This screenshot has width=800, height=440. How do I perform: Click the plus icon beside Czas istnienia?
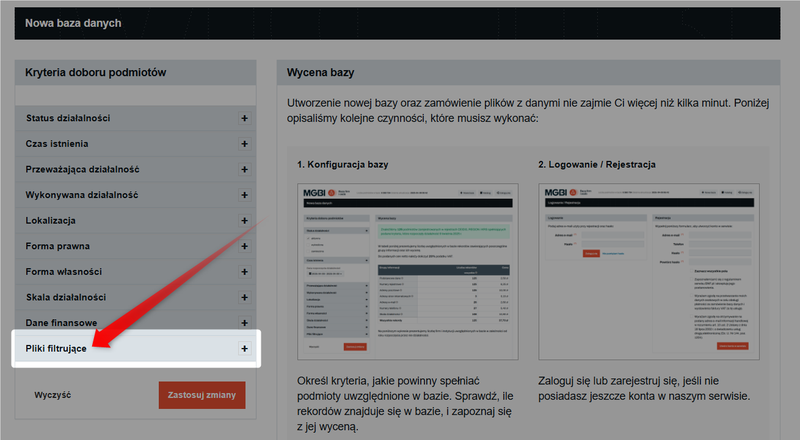(244, 144)
